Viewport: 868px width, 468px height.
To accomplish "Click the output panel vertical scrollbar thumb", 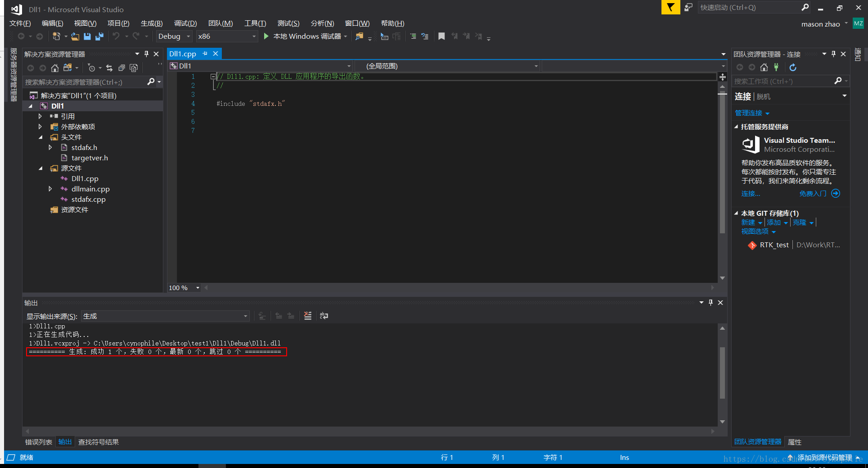I will click(x=722, y=373).
